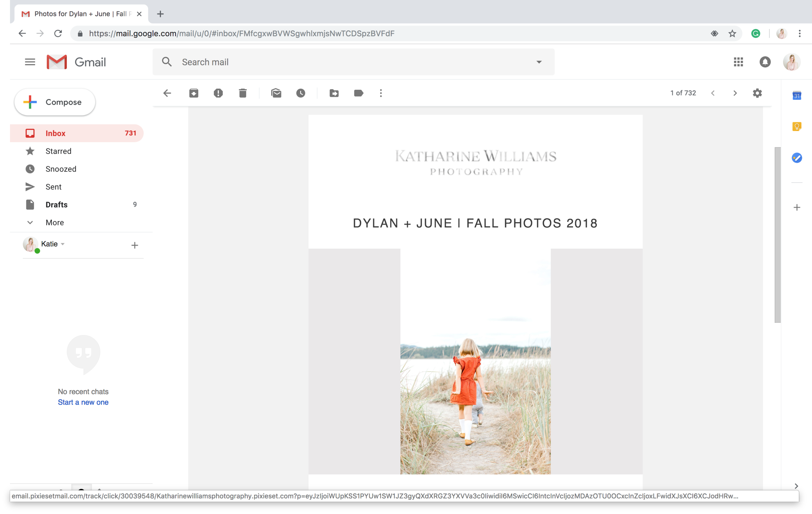Open Google Keep from the right sidebar

click(797, 126)
